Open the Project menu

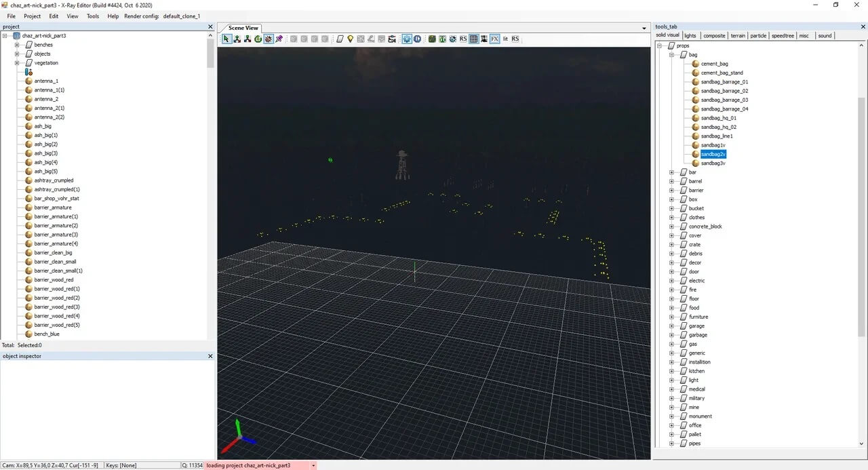32,16
